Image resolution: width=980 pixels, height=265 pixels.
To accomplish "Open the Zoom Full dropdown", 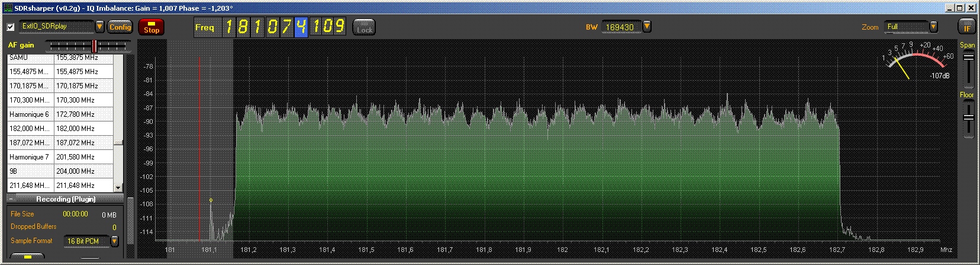I will tap(933, 27).
